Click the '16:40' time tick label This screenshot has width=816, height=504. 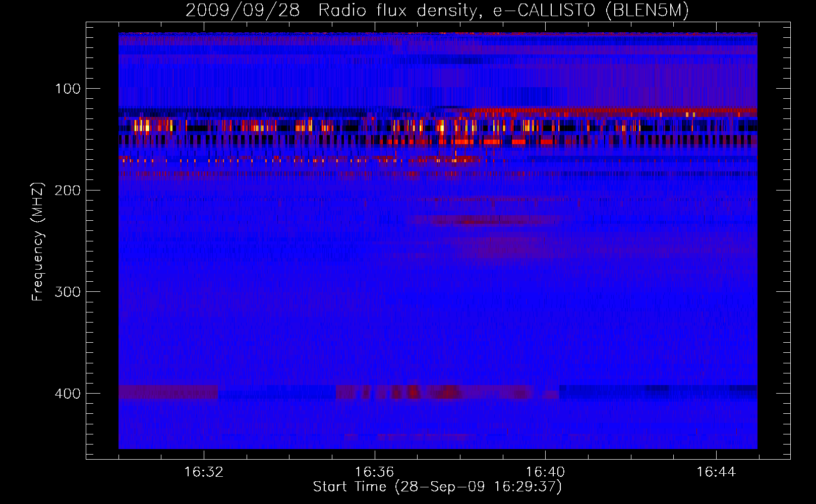(x=545, y=472)
